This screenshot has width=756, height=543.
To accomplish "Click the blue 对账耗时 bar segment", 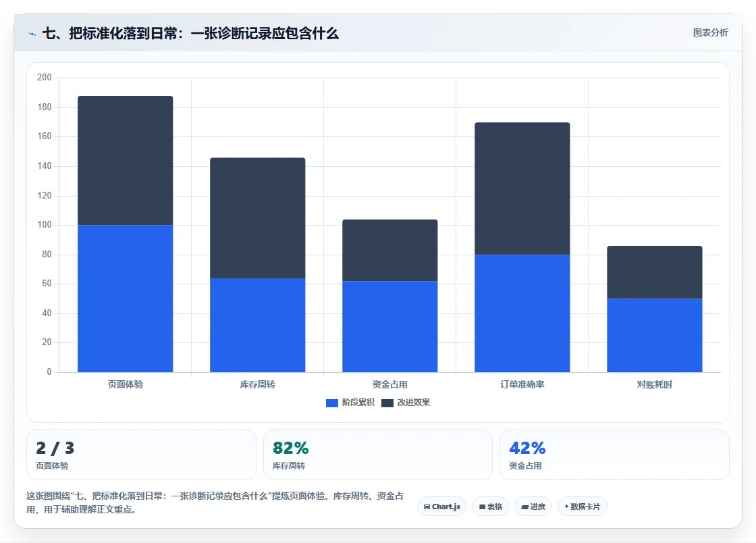I will click(655, 335).
